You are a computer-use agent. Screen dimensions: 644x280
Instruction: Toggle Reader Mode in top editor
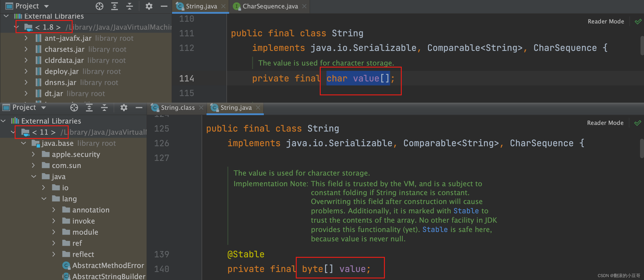[x=606, y=22]
